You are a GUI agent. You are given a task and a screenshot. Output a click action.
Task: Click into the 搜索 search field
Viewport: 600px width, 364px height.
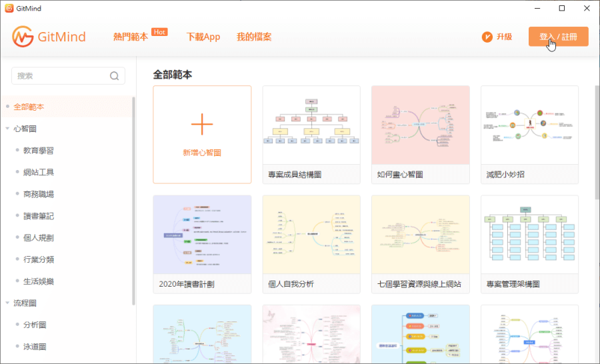pos(68,76)
